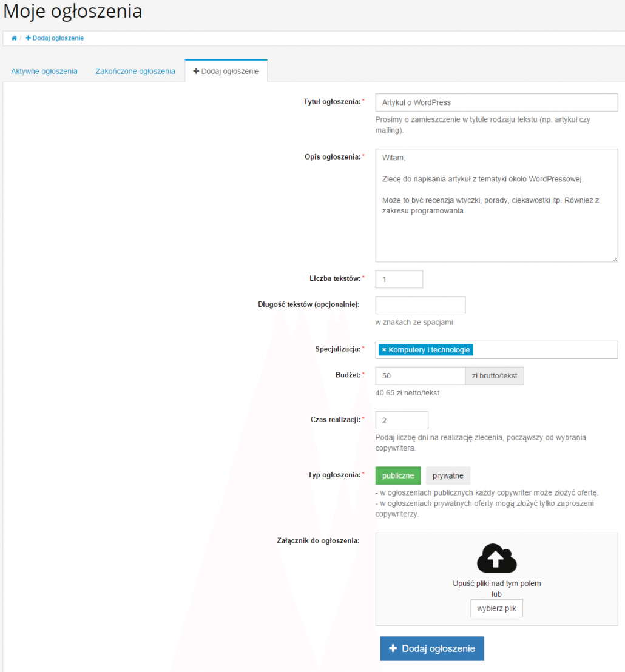Follow the 'Dodaj ogłoszenie' breadcrumb link

[x=55, y=38]
